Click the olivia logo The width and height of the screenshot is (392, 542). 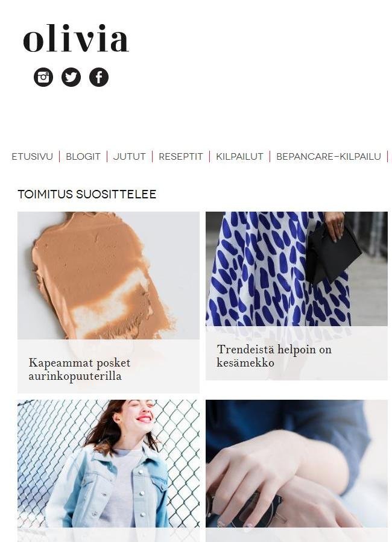click(76, 39)
